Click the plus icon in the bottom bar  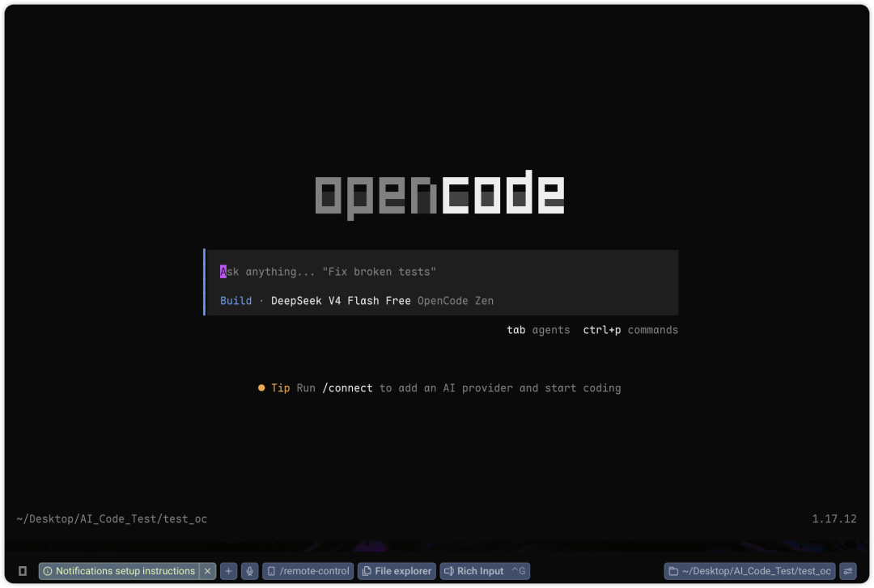[x=228, y=571]
